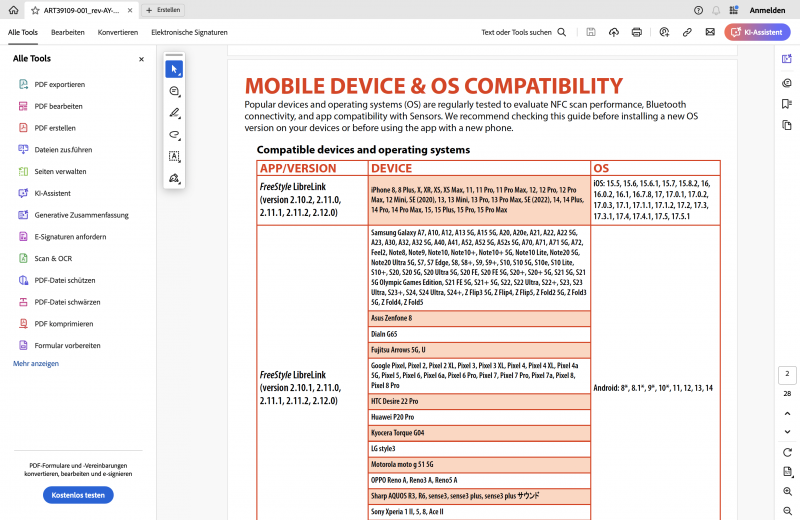Zoom in on the document
This screenshot has width=800, height=520.
(x=787, y=491)
